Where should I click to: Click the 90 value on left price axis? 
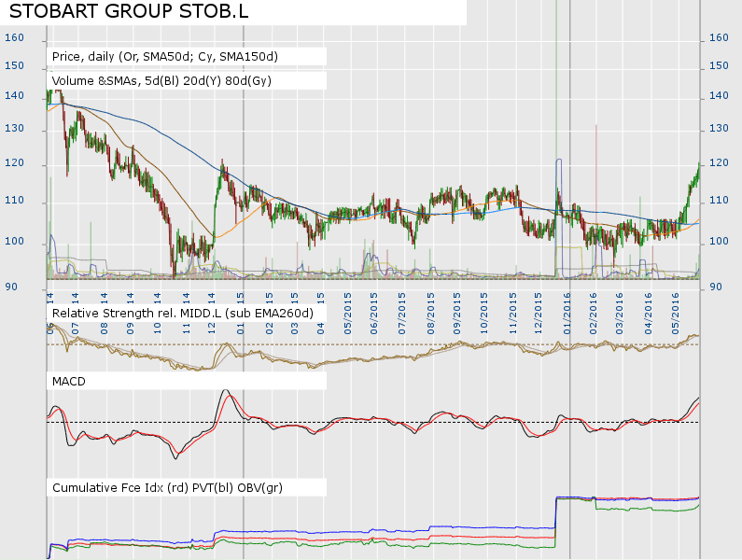coord(11,287)
